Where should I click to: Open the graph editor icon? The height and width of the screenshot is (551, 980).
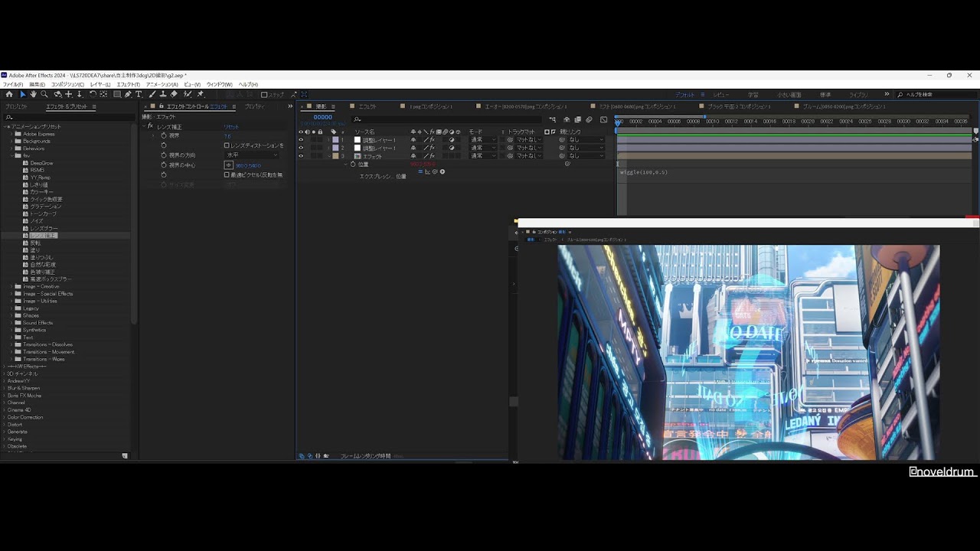pyautogui.click(x=603, y=119)
